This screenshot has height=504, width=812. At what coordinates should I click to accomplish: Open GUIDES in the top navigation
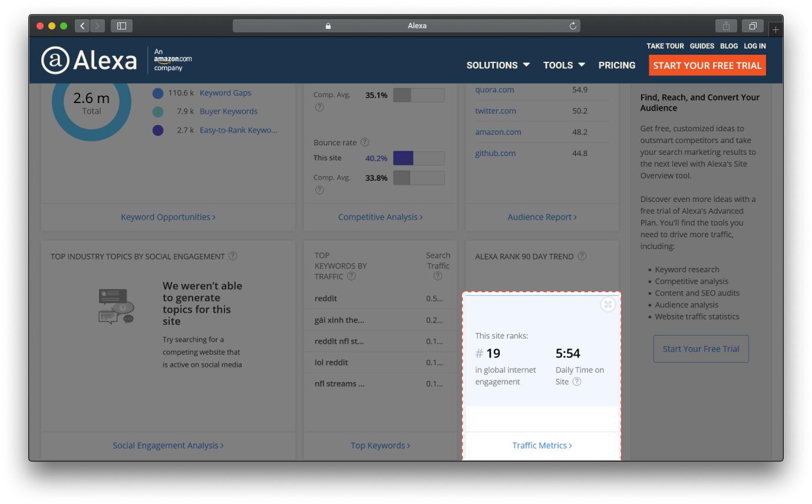click(702, 46)
